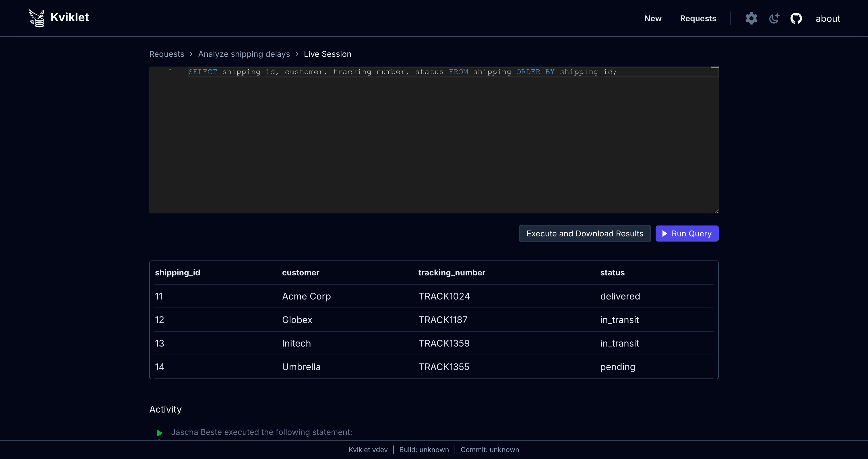This screenshot has height=459, width=868.
Task: Select the delivered status cell
Action: click(x=620, y=296)
